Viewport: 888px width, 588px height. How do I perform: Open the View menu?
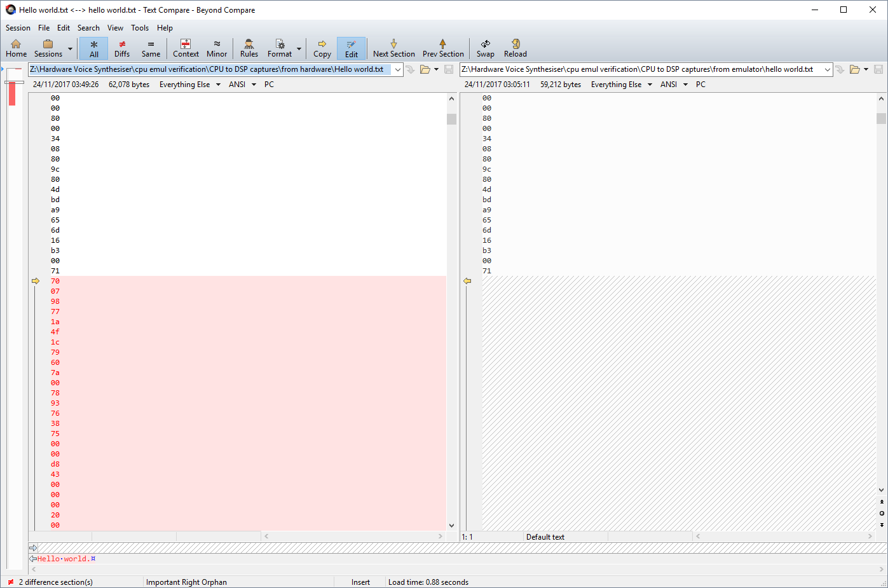click(115, 28)
